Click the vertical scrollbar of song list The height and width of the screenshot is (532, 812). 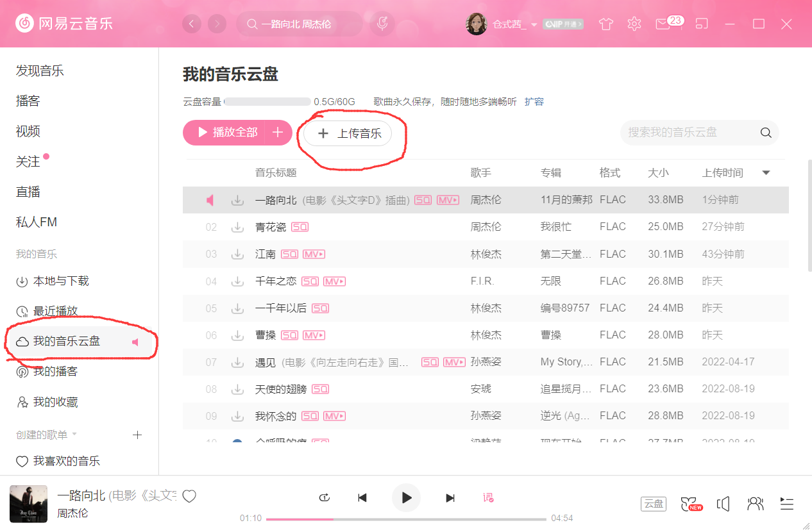(x=809, y=215)
